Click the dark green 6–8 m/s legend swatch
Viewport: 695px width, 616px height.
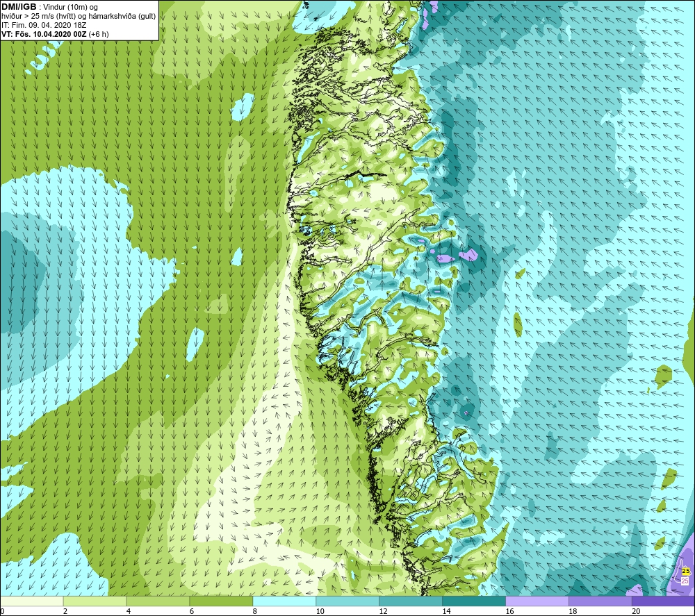(x=221, y=601)
